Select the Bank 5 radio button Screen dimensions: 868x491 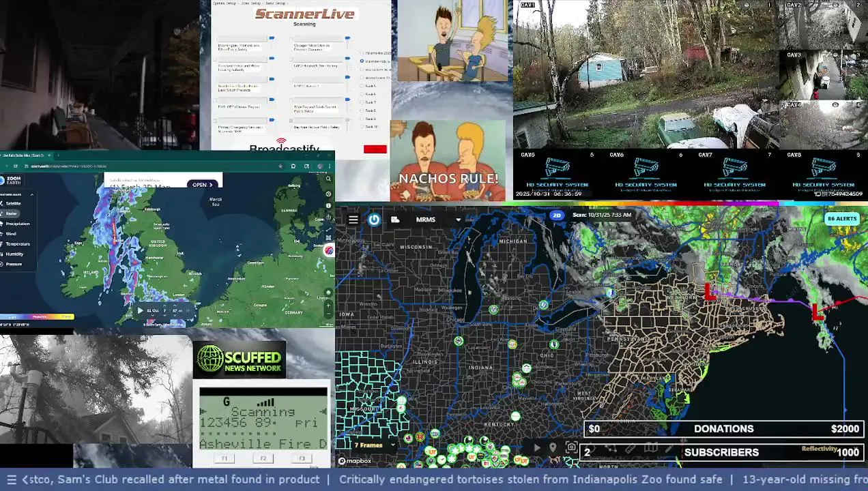coord(362,85)
